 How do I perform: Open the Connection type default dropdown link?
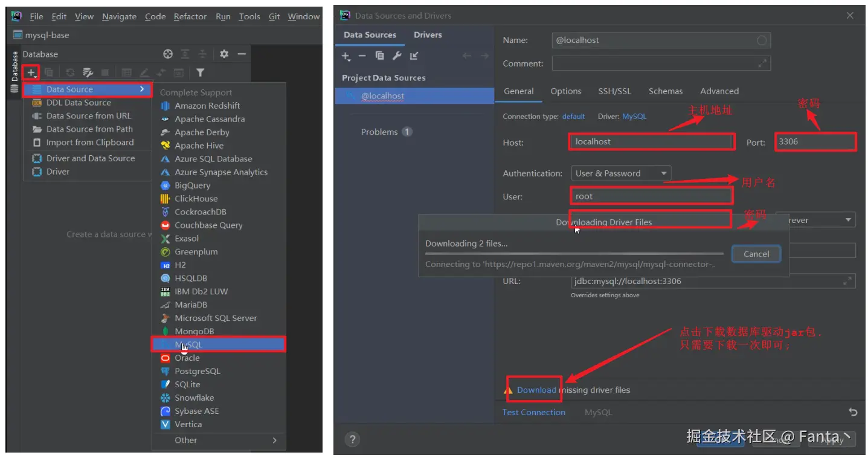(x=573, y=116)
